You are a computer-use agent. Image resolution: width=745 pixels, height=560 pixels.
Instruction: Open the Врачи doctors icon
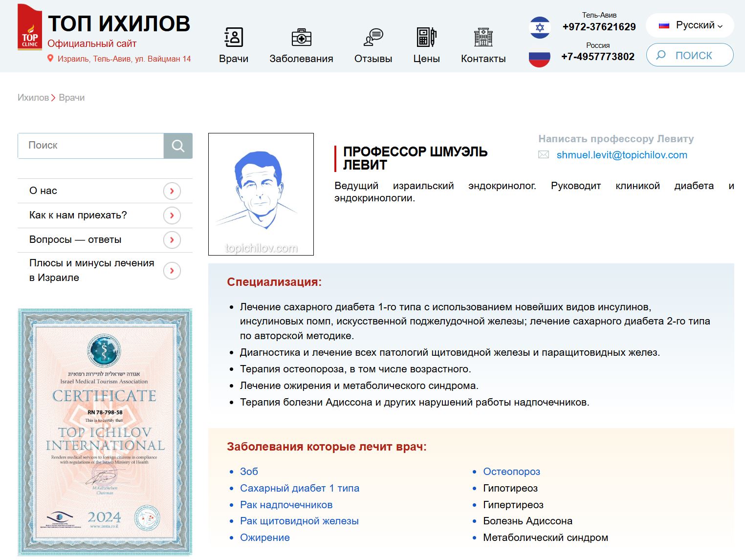(x=234, y=37)
